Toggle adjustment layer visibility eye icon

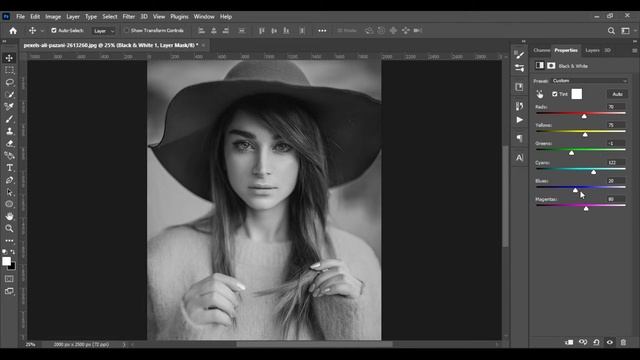coord(610,342)
